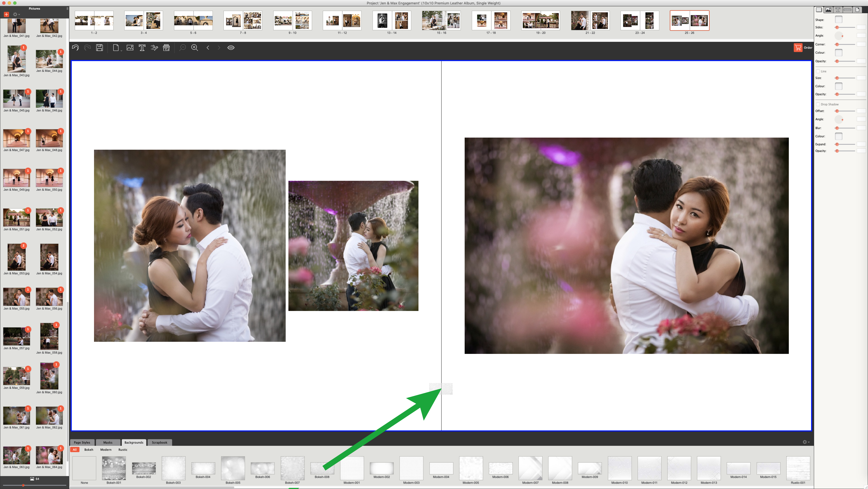868x489 pixels.
Task: Select the Bokeh-005 background
Action: point(233,468)
